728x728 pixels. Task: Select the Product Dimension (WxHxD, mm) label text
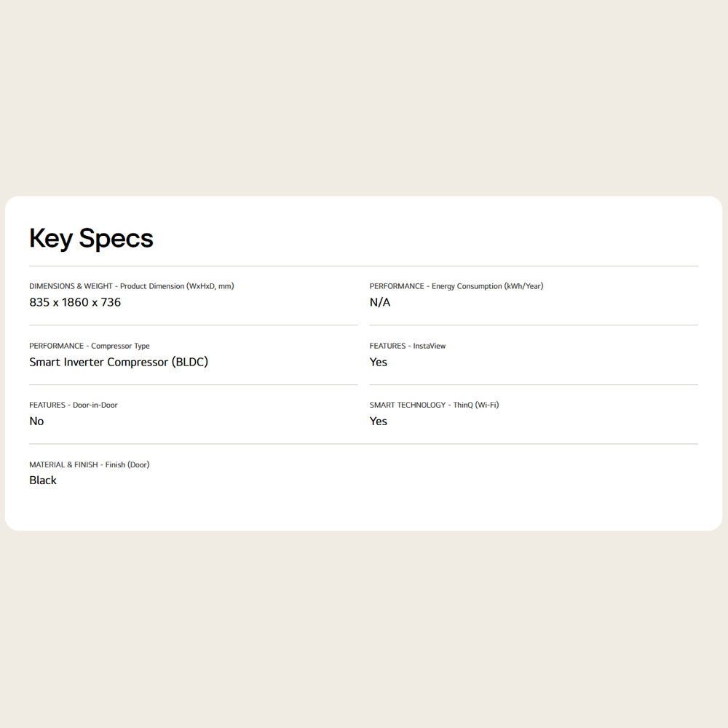(177, 286)
